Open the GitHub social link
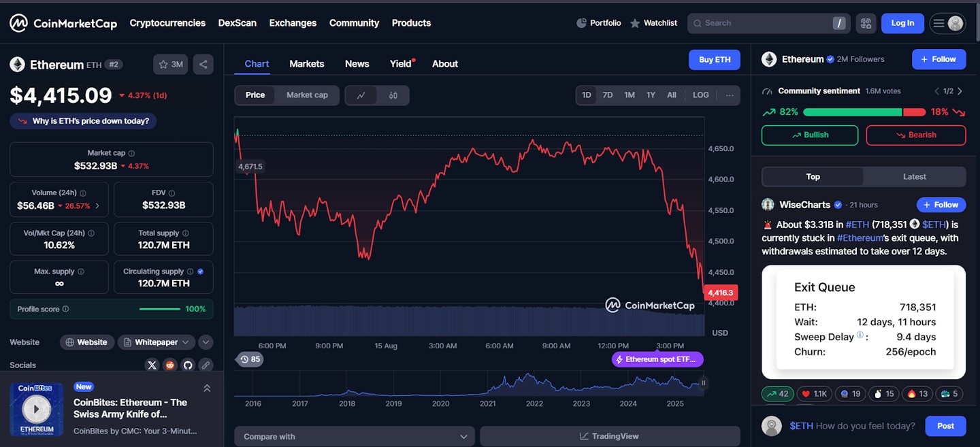 pyautogui.click(x=188, y=365)
